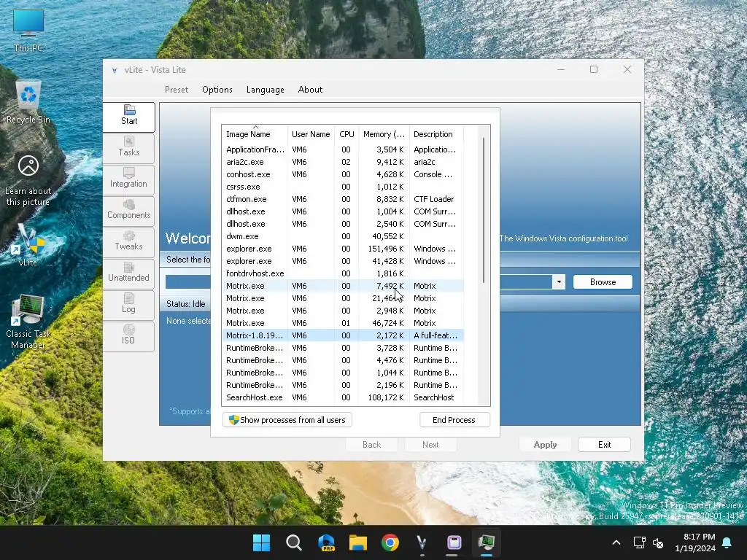
Task: Select the SearchHost.exe process row
Action: pos(343,397)
